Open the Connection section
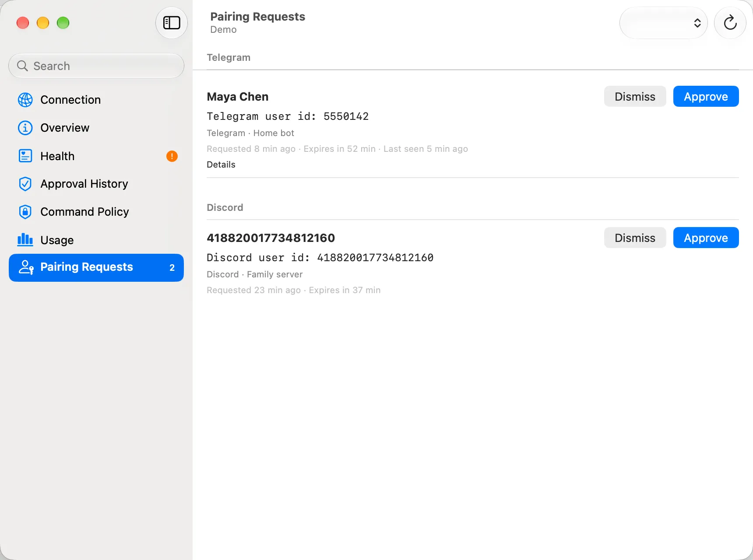 point(96,100)
